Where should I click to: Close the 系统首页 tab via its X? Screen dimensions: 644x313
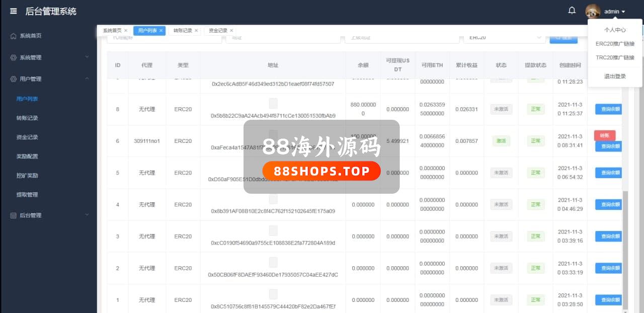(x=126, y=31)
